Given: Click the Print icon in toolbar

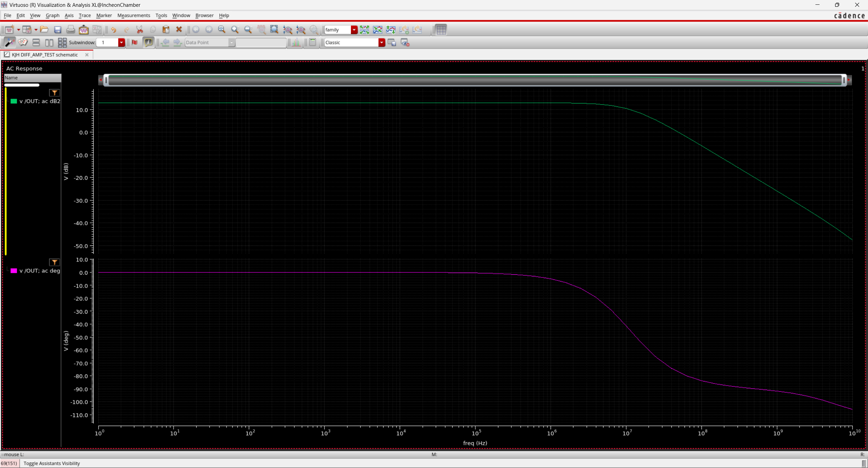Looking at the screenshot, I should pos(71,30).
